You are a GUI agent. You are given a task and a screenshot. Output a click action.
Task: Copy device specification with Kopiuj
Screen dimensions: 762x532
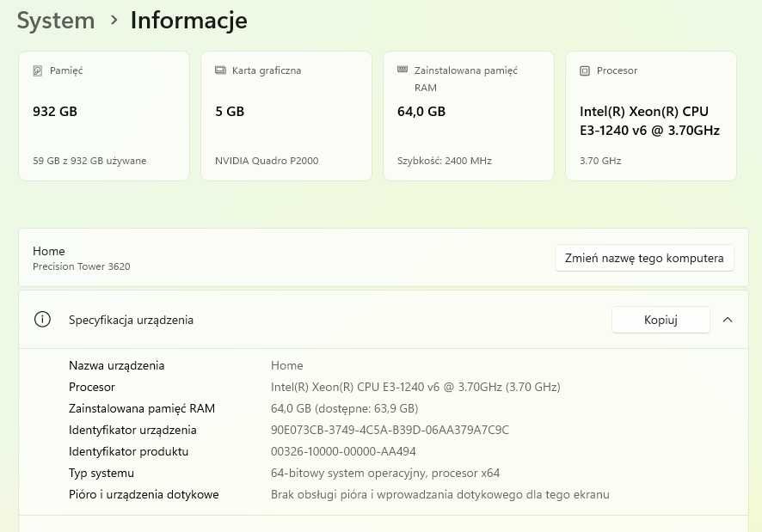pyautogui.click(x=661, y=320)
